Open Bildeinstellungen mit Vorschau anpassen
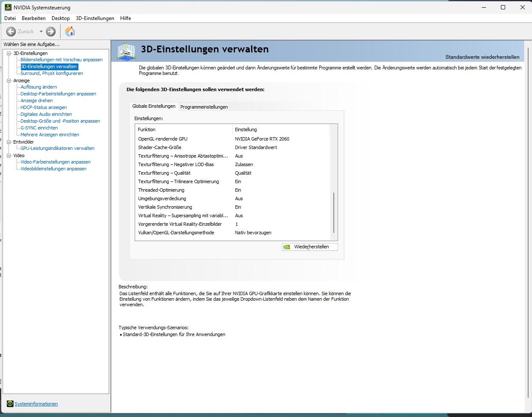Image resolution: width=532 pixels, height=417 pixels. click(61, 60)
